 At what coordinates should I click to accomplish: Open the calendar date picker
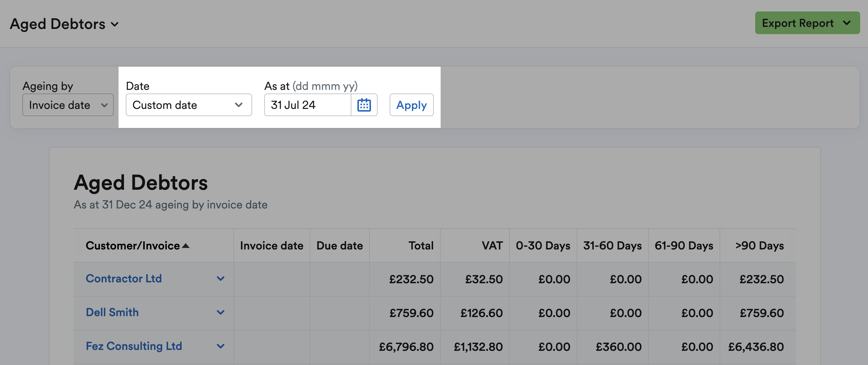(365, 105)
